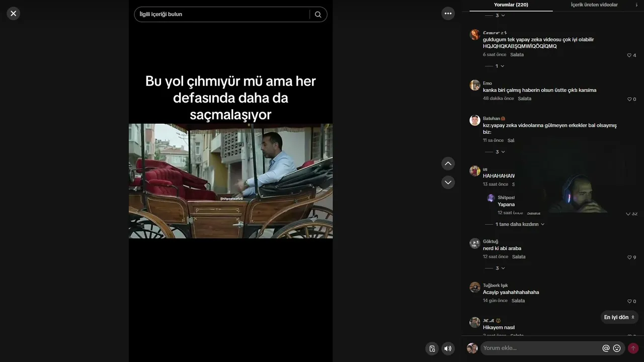Open Göktuğ's profile avatar
Screen dimensions: 644x362
tap(475, 243)
